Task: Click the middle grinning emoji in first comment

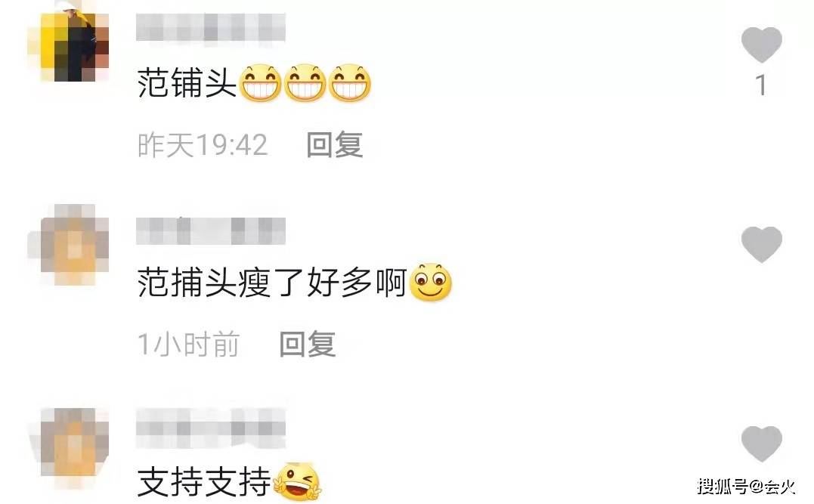Action: 305,83
